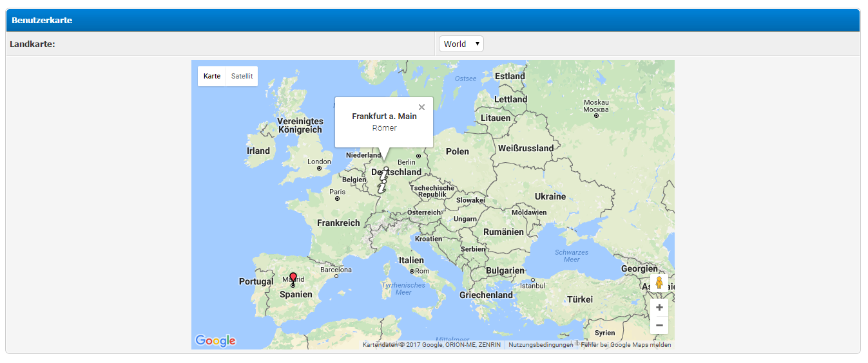Click the Frankfurt a. Main popup title
The width and height of the screenshot is (868, 363).
[x=384, y=116]
